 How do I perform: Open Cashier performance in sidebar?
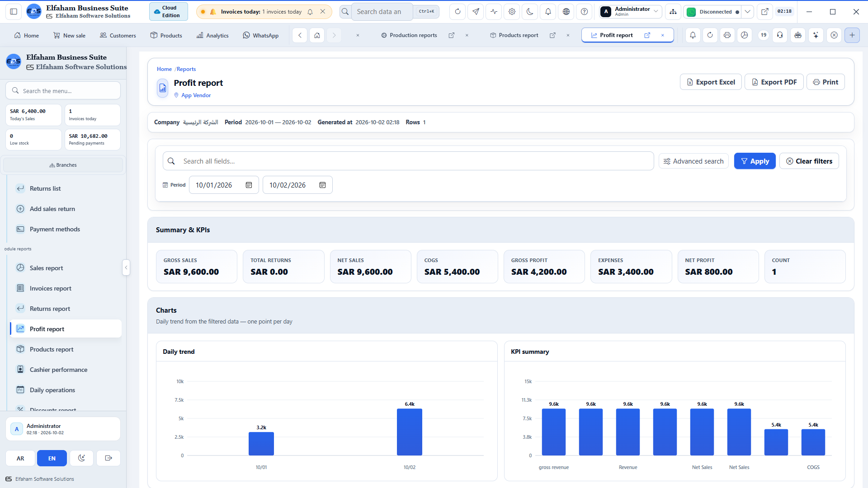point(66,370)
